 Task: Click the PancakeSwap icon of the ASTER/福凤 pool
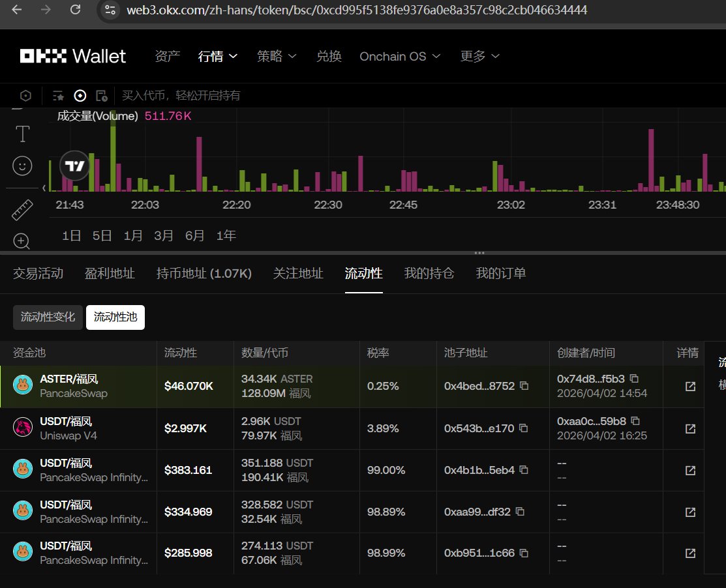coord(23,385)
